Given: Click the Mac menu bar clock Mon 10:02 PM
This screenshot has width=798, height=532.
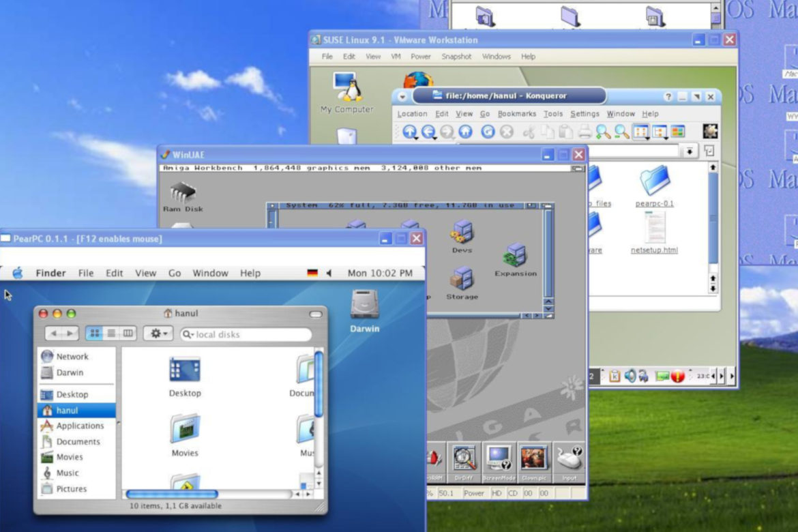Looking at the screenshot, I should click(x=380, y=273).
